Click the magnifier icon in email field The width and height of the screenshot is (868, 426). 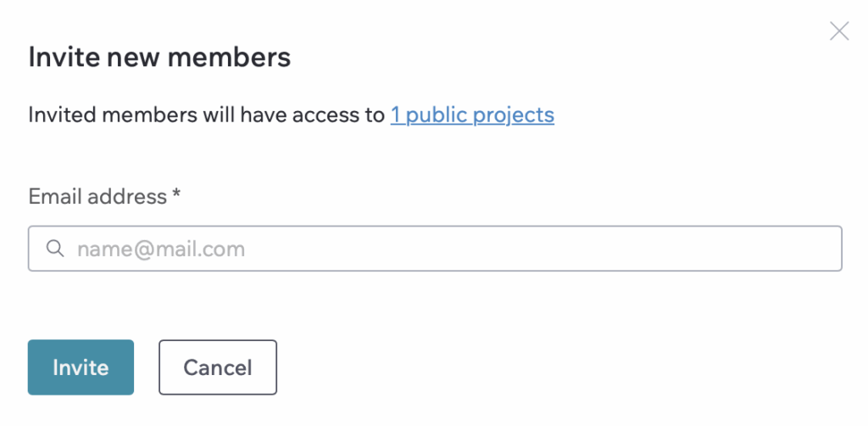55,248
